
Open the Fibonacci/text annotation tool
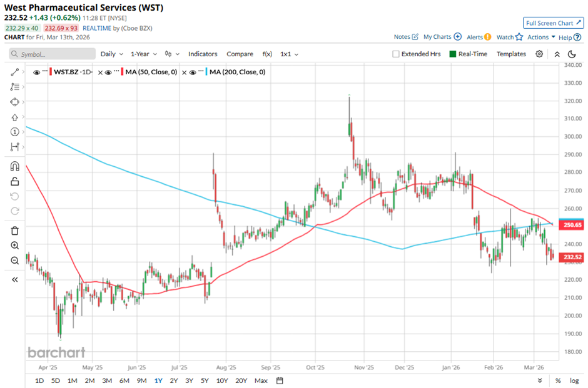[14, 87]
